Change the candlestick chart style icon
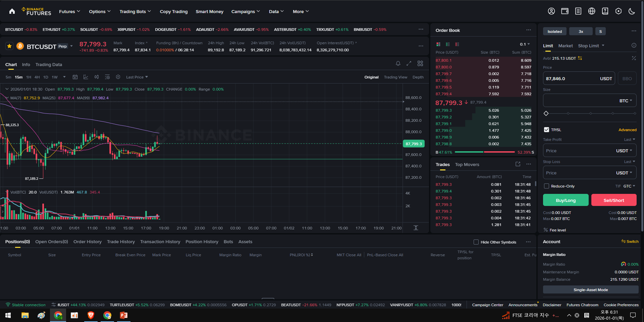 (x=97, y=77)
